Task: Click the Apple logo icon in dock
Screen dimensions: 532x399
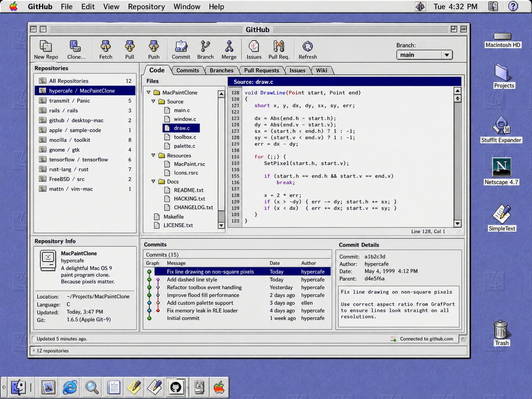Action: (x=219, y=387)
